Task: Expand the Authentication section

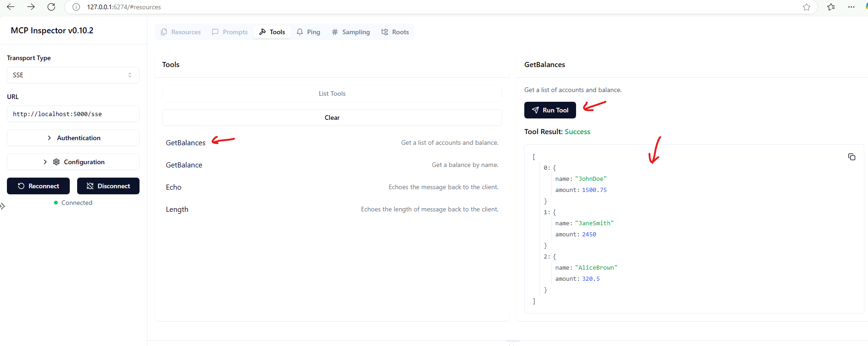Action: pyautogui.click(x=73, y=138)
